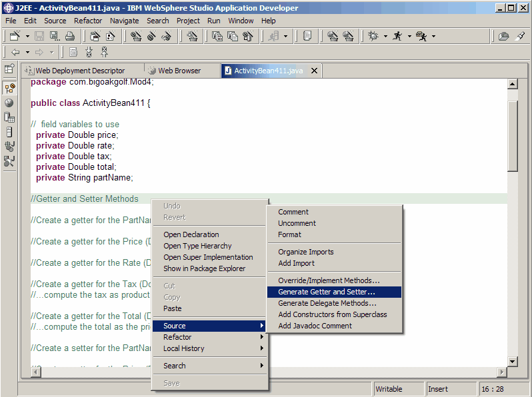532x397 pixels.
Task: Click the running man Run icon
Action: coord(397,35)
